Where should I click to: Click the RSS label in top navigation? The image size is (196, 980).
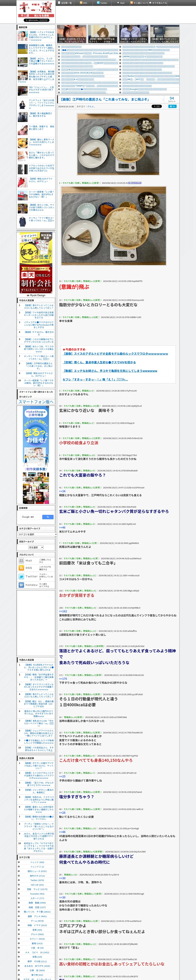85,3
